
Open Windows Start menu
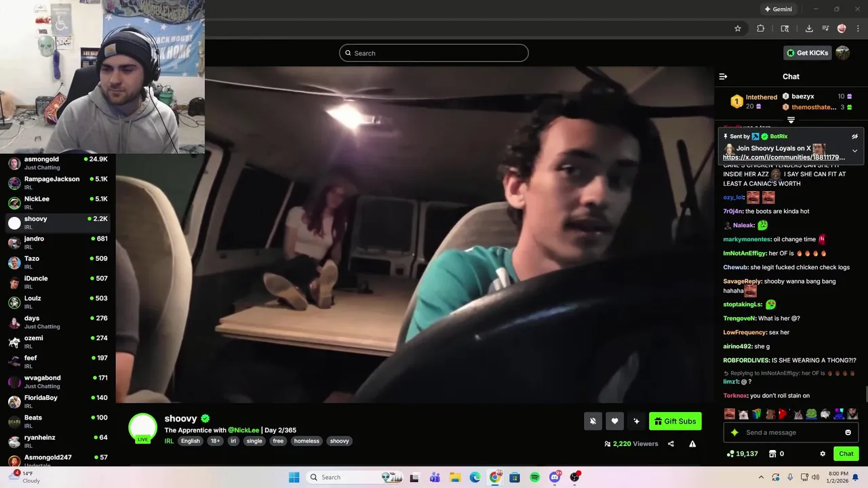point(294,477)
